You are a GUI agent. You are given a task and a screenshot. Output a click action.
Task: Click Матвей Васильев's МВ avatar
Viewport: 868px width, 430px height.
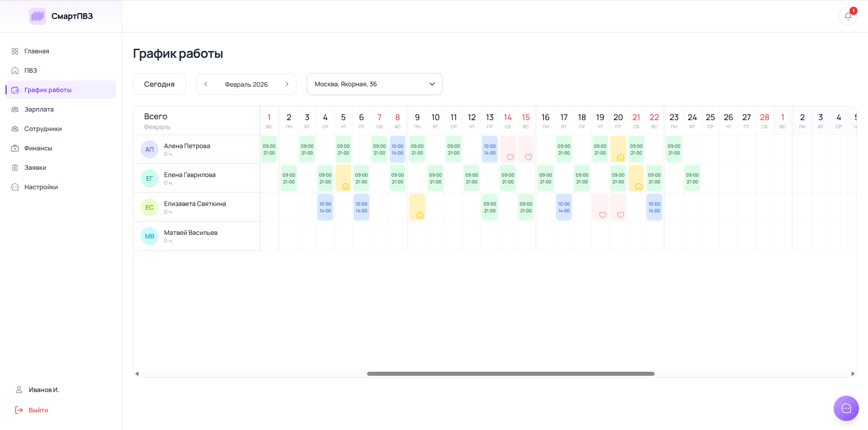tap(150, 236)
